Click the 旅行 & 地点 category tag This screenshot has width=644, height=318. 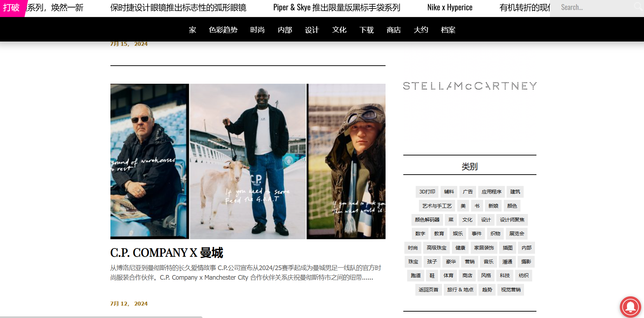coord(460,290)
